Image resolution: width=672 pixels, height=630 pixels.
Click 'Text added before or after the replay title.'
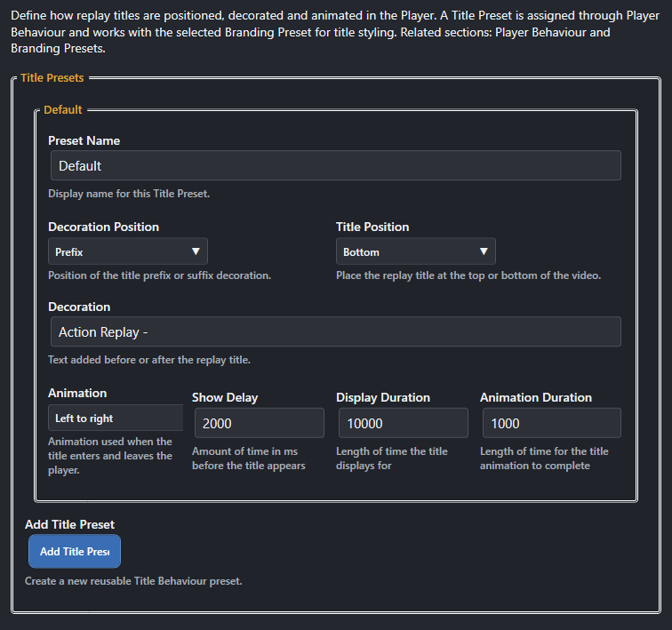(x=149, y=360)
